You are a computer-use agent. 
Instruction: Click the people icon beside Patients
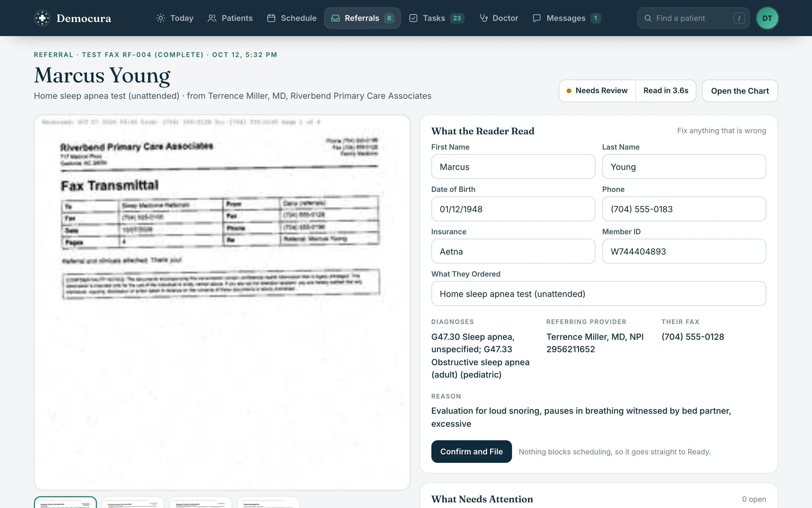212,18
